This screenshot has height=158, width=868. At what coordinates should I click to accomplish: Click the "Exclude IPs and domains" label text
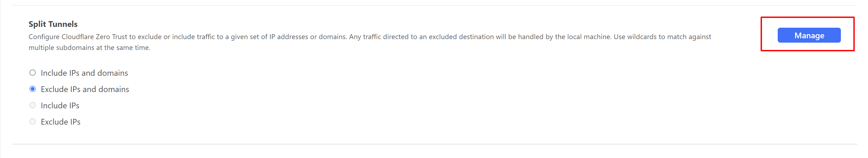85,89
